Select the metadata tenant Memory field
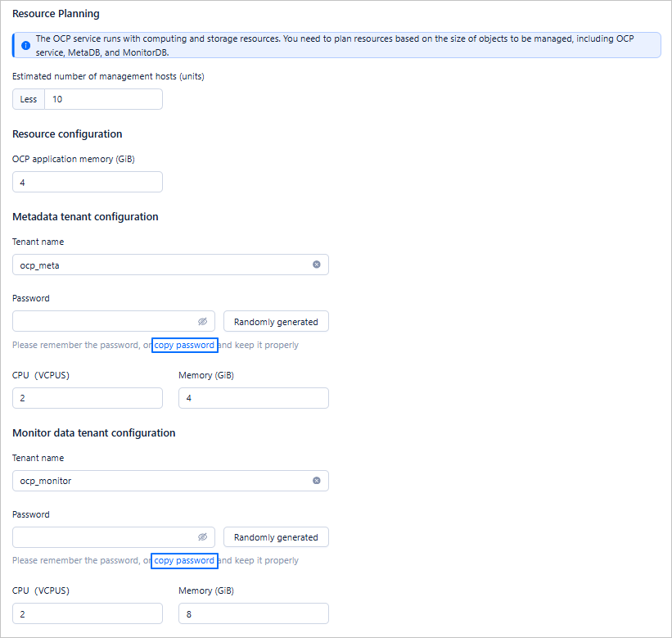This screenshot has width=672, height=638. coord(253,398)
